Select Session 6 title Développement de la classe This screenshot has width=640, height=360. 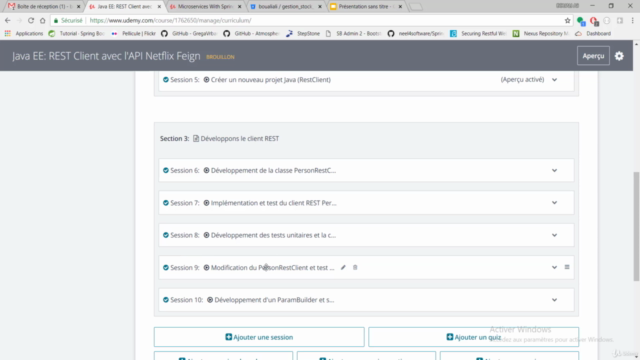coord(273,170)
